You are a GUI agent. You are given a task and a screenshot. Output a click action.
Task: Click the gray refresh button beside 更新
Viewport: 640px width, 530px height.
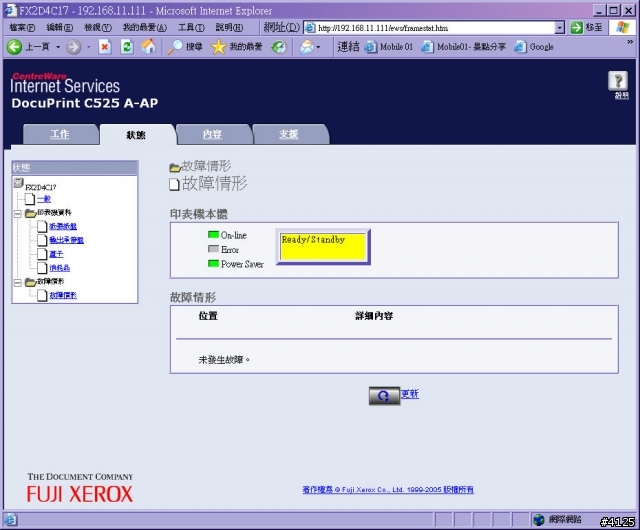point(384,396)
